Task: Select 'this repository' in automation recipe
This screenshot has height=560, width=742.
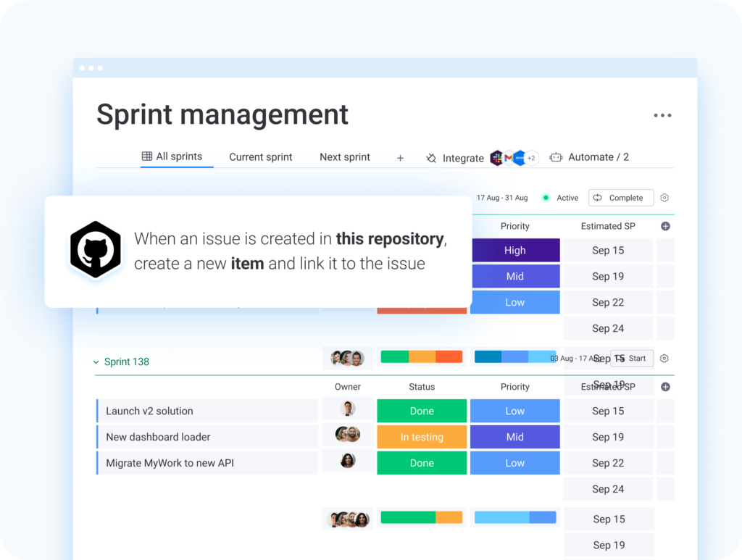Action: click(x=391, y=239)
